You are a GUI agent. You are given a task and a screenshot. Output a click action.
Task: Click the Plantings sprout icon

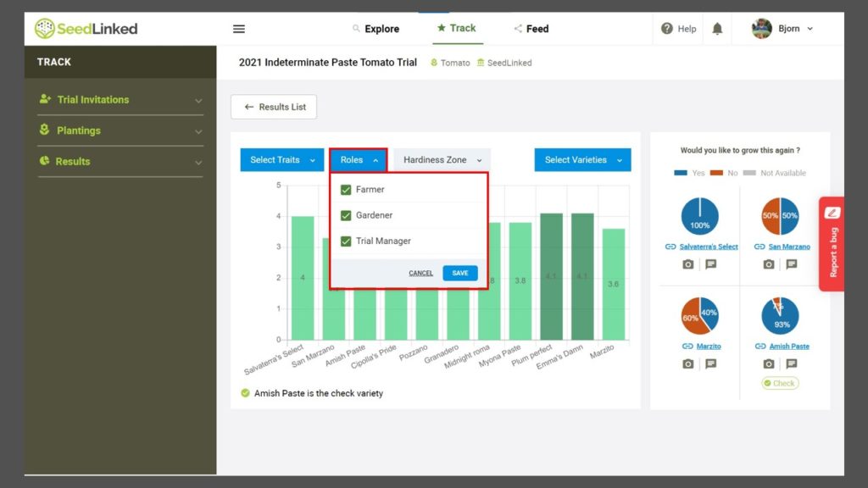point(44,130)
